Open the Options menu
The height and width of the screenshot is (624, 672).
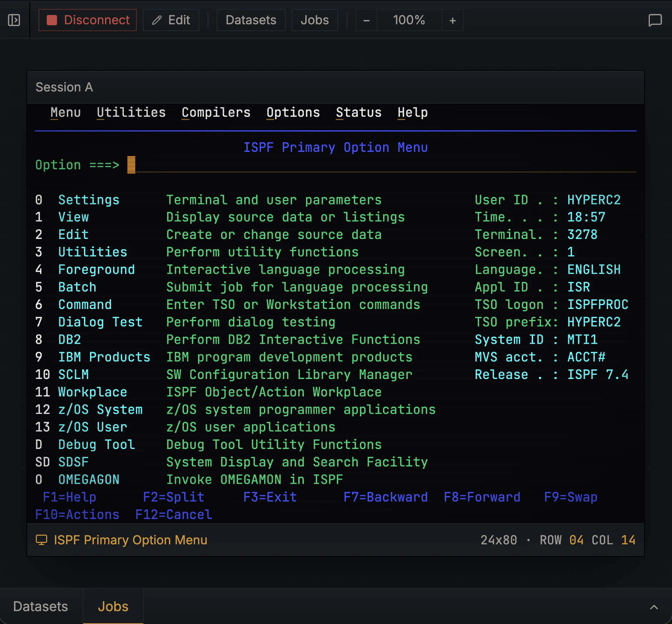293,113
